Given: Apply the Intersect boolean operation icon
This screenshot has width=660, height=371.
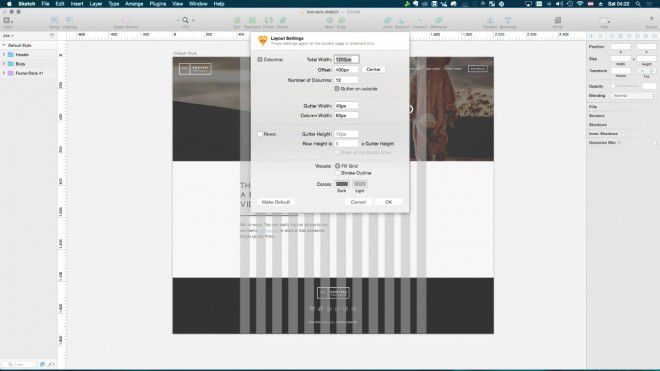Looking at the screenshot, I should [420, 20].
